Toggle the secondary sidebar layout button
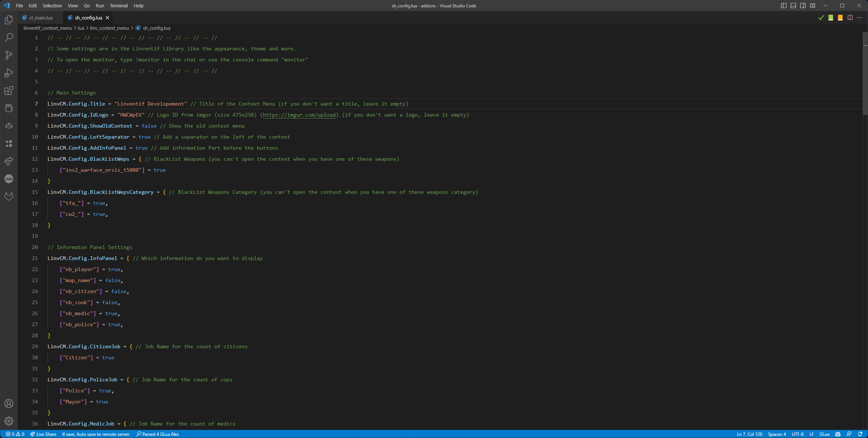Screen dimensions: 868x438 point(803,6)
